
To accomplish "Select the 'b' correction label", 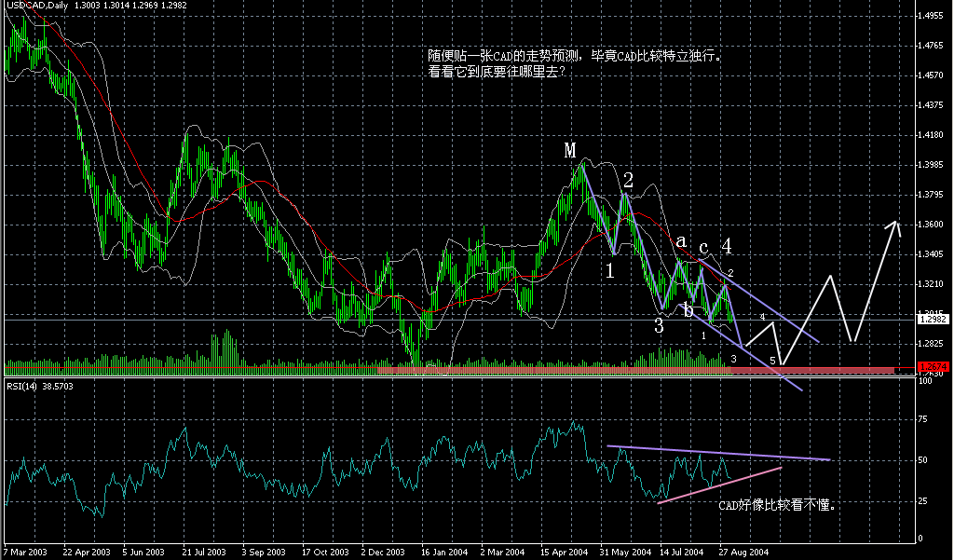I will [688, 309].
